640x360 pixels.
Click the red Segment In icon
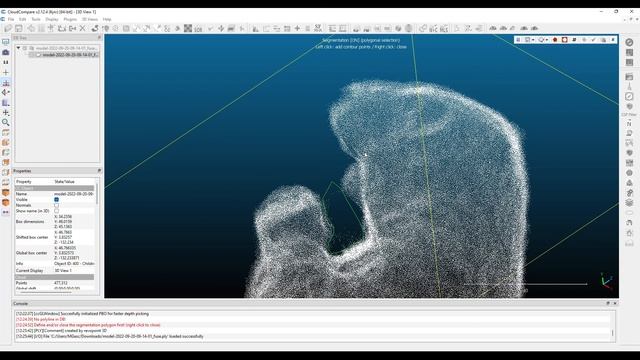(x=555, y=40)
